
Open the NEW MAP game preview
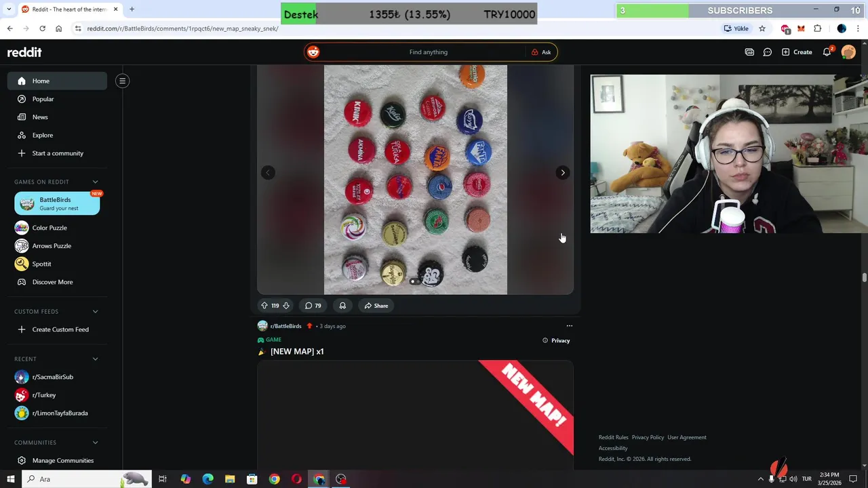click(415, 413)
